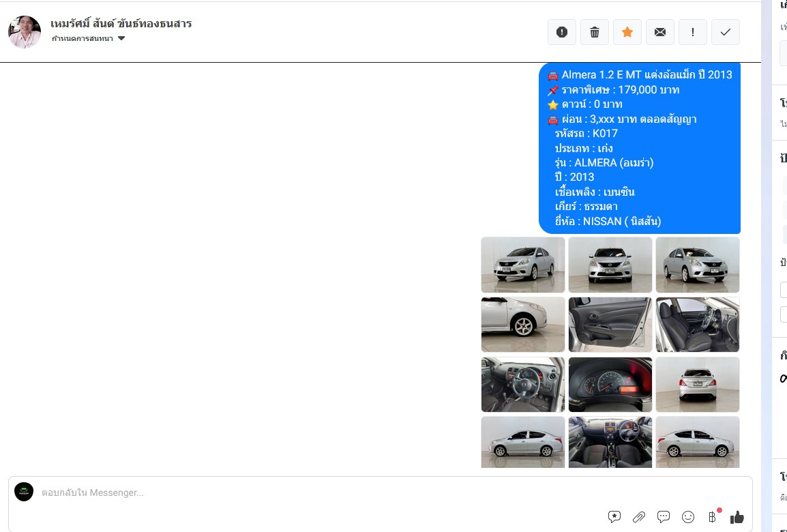Open the cabin dashboard overview photo
Viewport: 787px width, 532px height.
tap(610, 442)
